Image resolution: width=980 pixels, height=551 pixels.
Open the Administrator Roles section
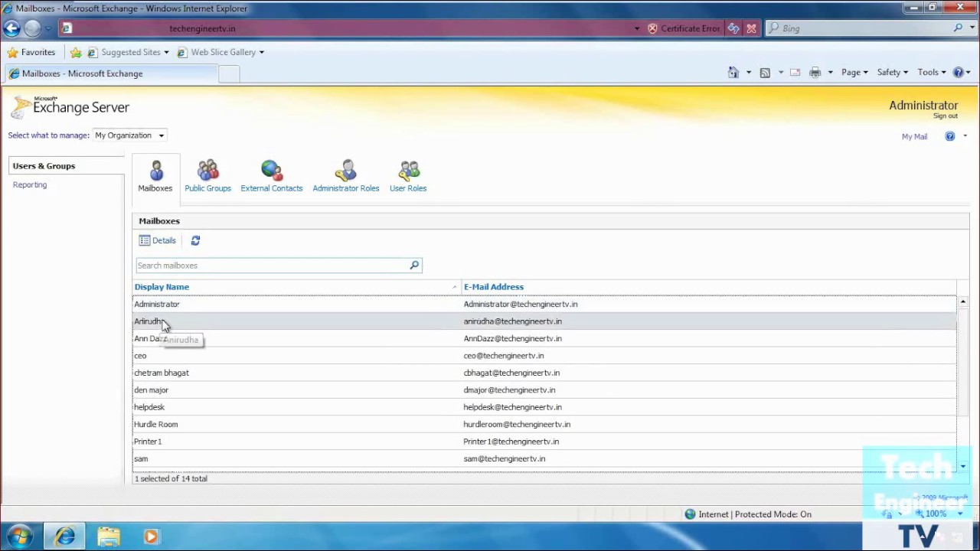click(346, 176)
